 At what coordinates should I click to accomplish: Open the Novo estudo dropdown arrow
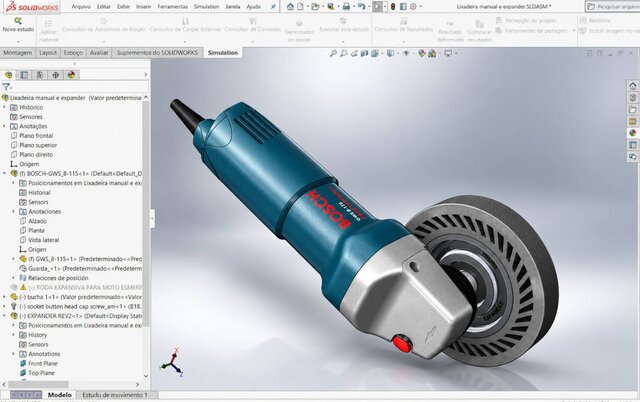18,41
